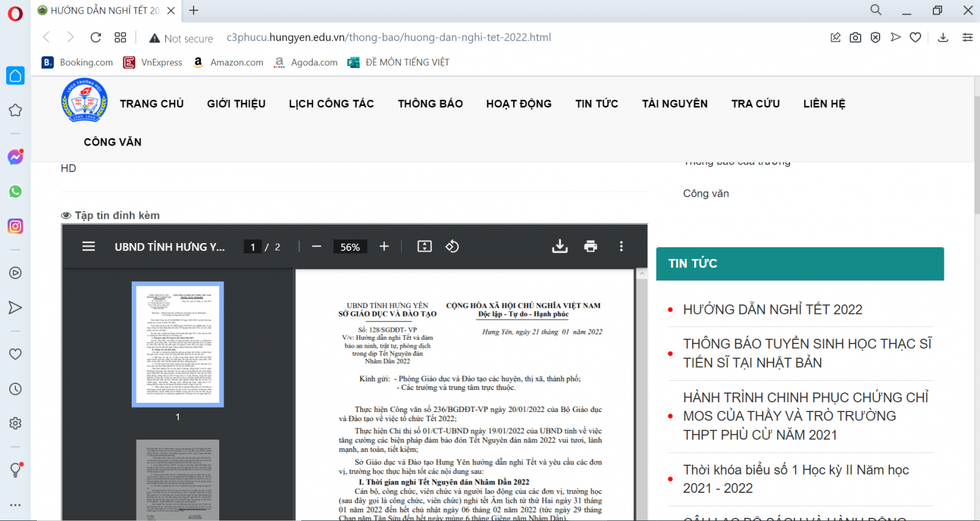Open sidebar bookmarks star icon
980x521 pixels.
click(15, 110)
